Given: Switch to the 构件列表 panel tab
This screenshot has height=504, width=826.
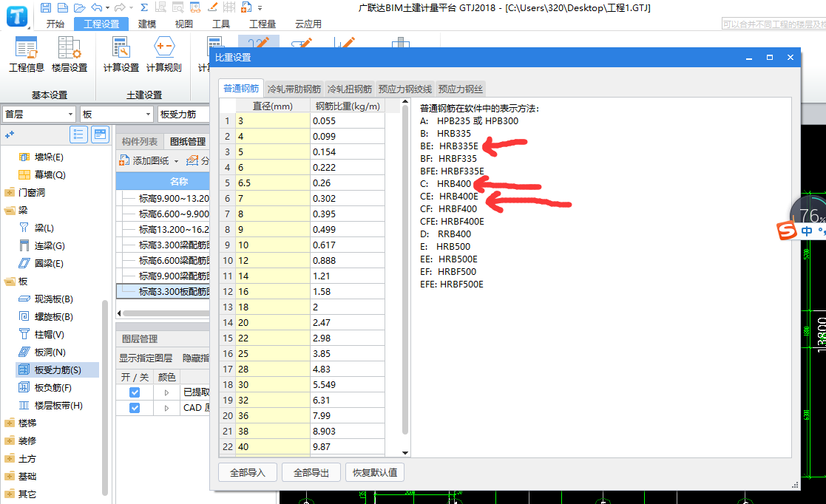Looking at the screenshot, I should (140, 142).
